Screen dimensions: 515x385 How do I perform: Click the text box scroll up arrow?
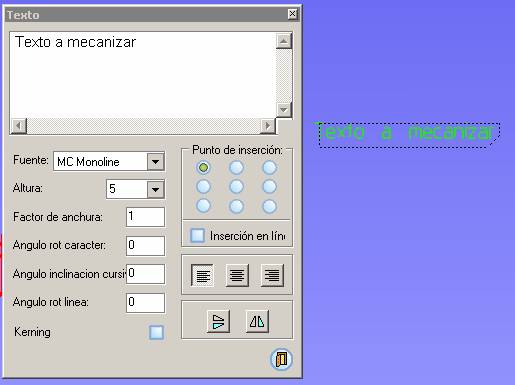click(284, 42)
